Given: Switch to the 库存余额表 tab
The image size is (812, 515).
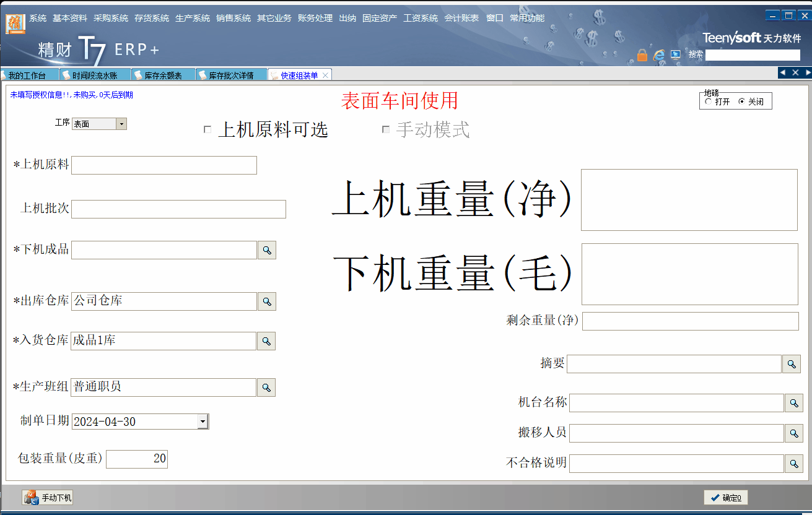Looking at the screenshot, I should point(163,76).
